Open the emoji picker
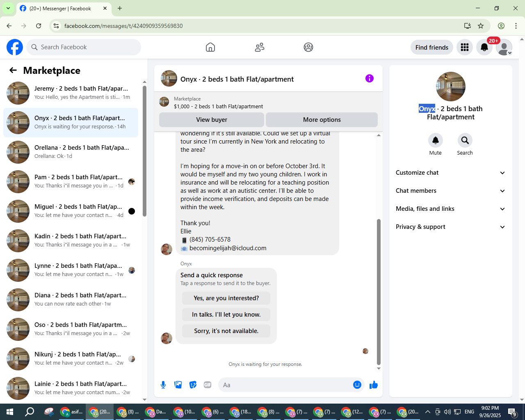The image size is (525, 420). (x=357, y=385)
